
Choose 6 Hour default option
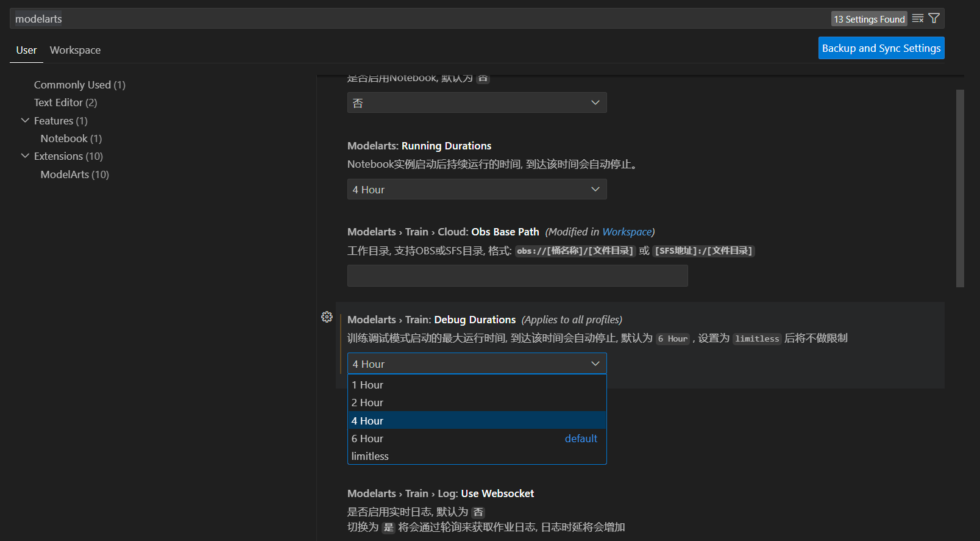tap(477, 438)
